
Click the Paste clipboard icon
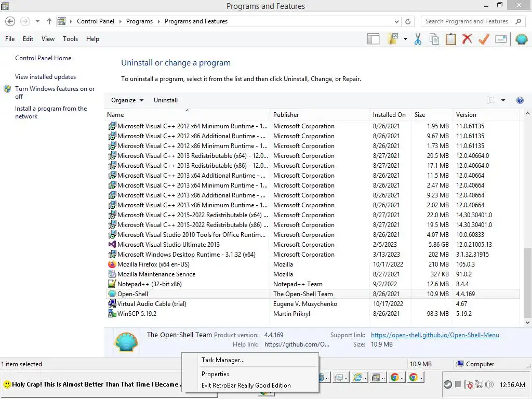point(450,39)
